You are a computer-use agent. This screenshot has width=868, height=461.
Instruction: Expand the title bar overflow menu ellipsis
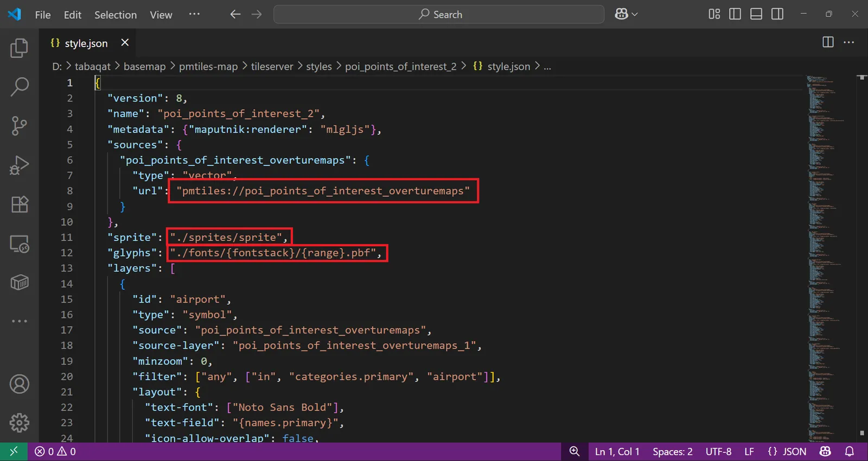click(x=194, y=14)
